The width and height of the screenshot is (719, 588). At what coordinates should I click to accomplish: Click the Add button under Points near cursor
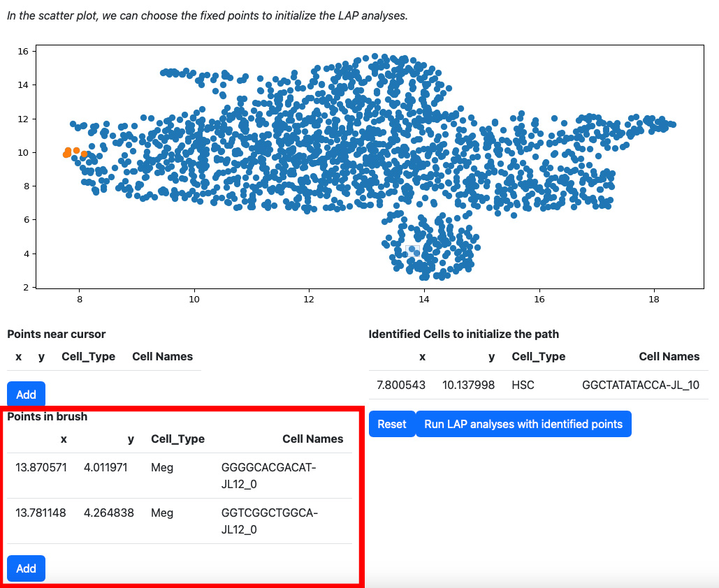[26, 394]
